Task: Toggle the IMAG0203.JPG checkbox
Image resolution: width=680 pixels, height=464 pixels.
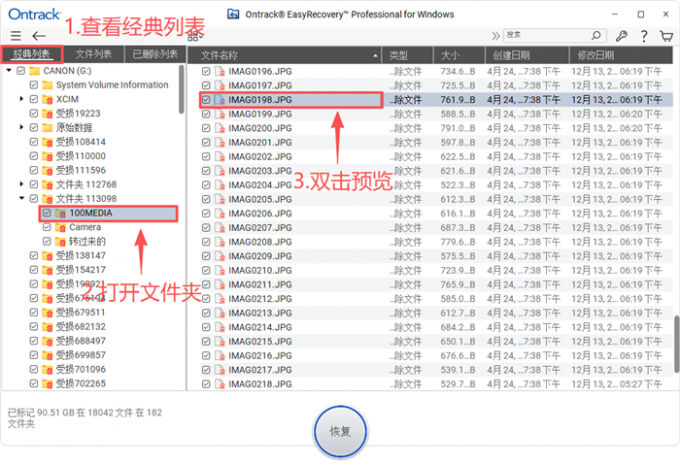Action: point(206,171)
